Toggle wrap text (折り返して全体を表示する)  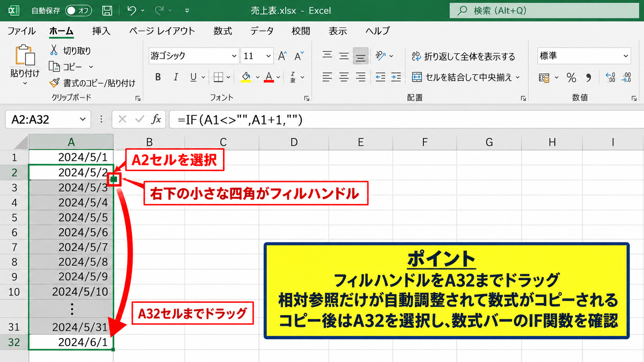[x=463, y=57]
